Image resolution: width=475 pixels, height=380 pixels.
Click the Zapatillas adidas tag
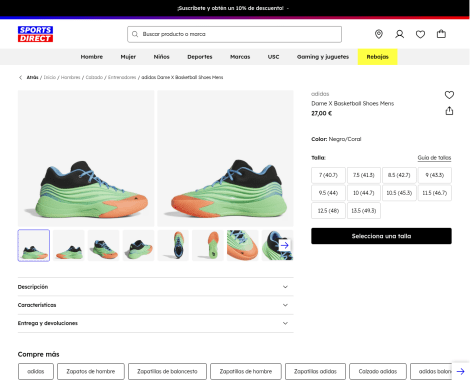click(315, 371)
